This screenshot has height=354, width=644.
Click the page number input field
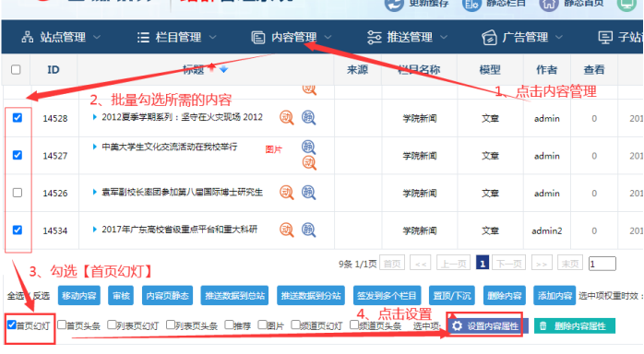(x=602, y=264)
